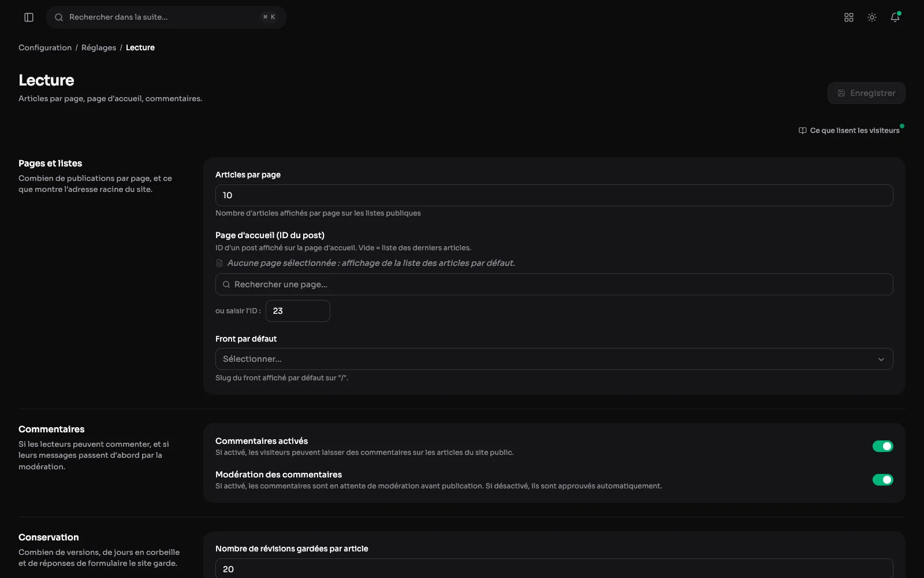Click the 'Pages et listes' section heading
This screenshot has height=578, width=924.
click(50, 164)
